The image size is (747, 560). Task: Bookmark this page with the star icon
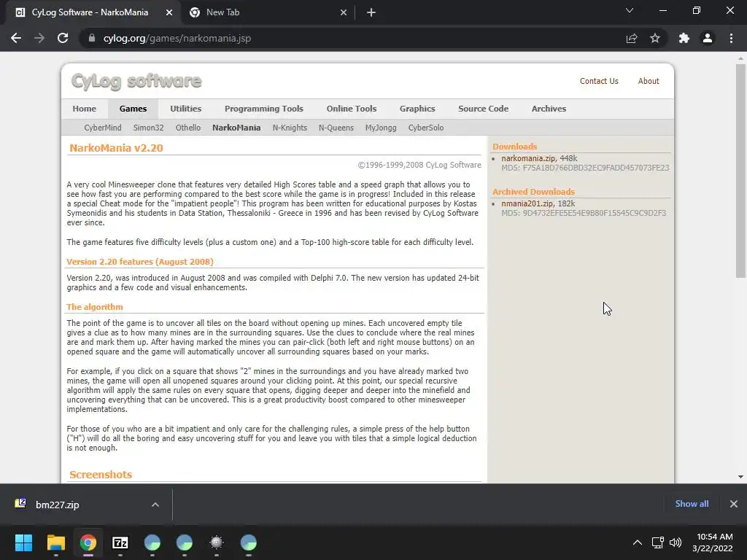click(x=655, y=38)
